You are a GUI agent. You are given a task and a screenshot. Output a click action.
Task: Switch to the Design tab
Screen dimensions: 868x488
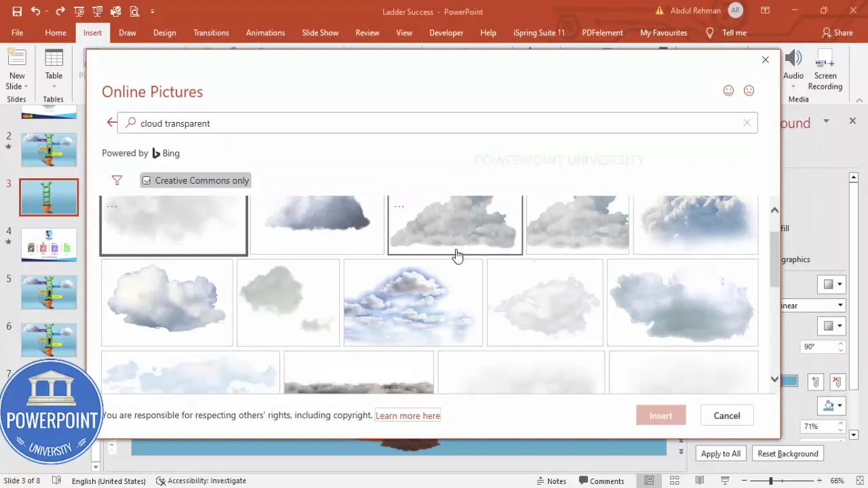(x=165, y=33)
